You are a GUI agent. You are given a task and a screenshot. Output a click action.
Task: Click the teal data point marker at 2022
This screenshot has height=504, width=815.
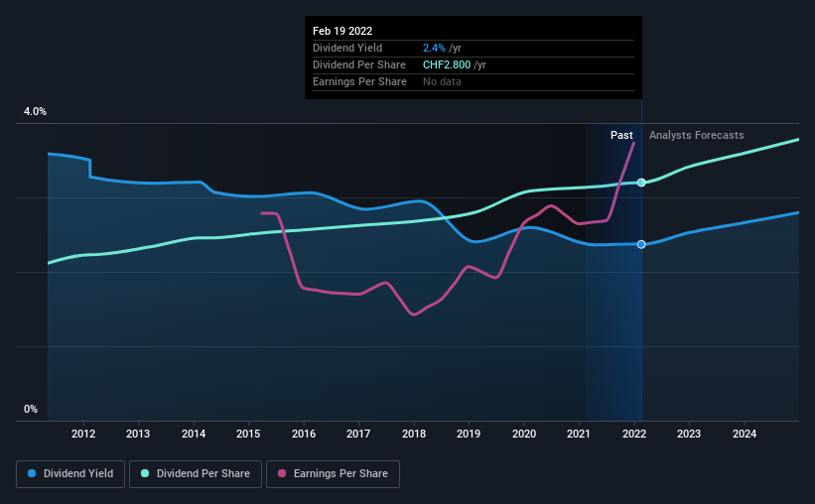(x=641, y=183)
